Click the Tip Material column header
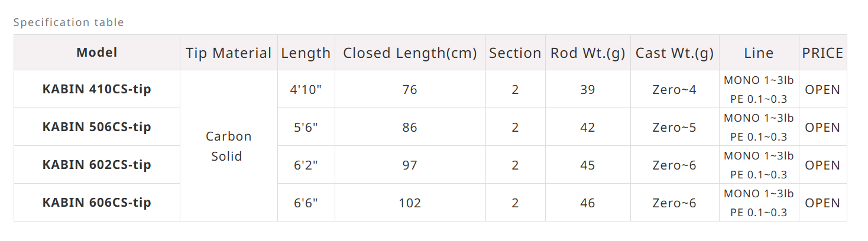 point(228,53)
